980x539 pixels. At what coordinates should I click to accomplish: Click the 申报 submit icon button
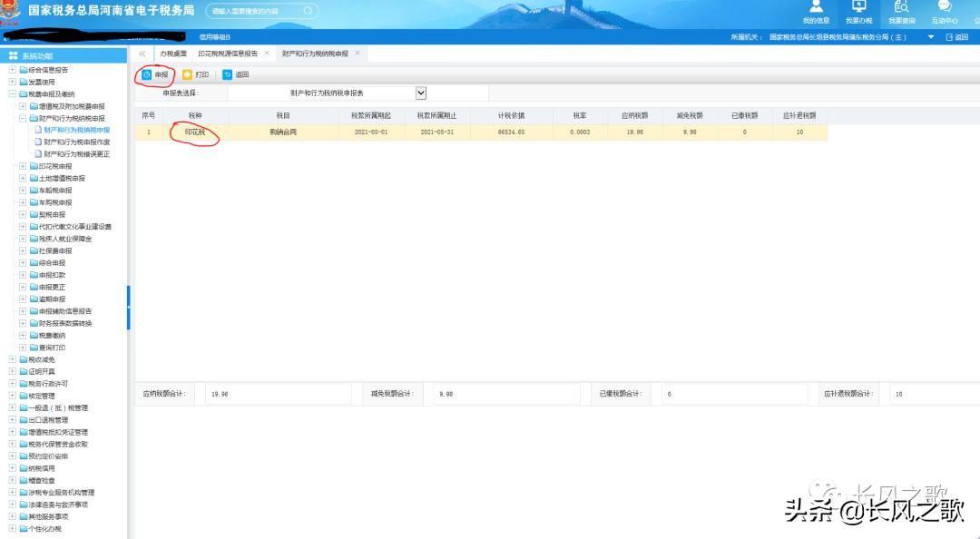pos(146,74)
